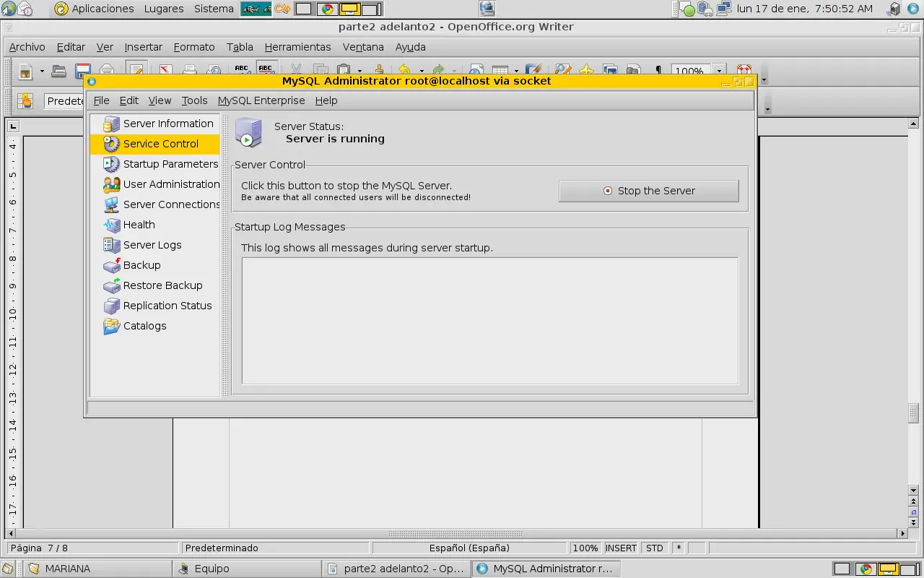Open the Ayuda menu in Writer
The width and height of the screenshot is (924, 578).
[x=411, y=47]
